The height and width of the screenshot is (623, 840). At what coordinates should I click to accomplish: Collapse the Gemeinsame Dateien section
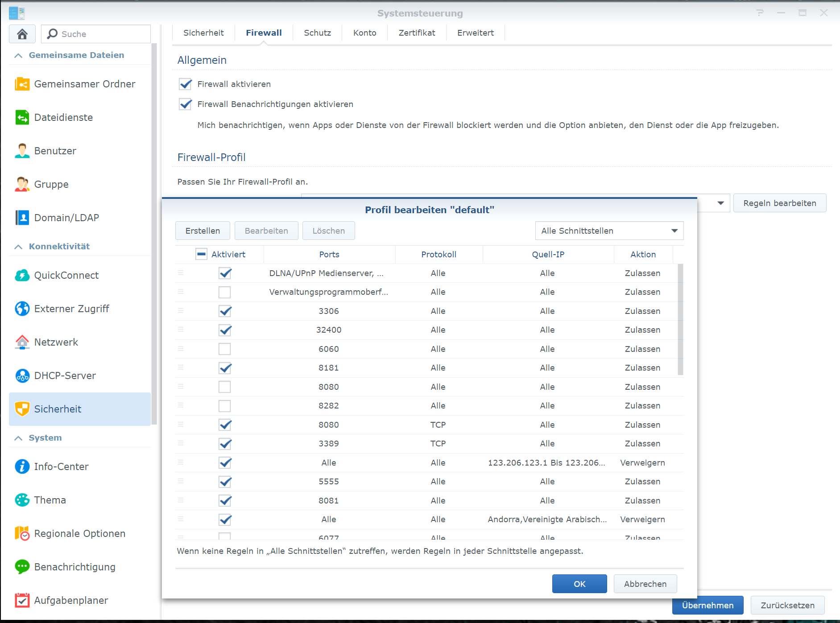[x=18, y=55]
